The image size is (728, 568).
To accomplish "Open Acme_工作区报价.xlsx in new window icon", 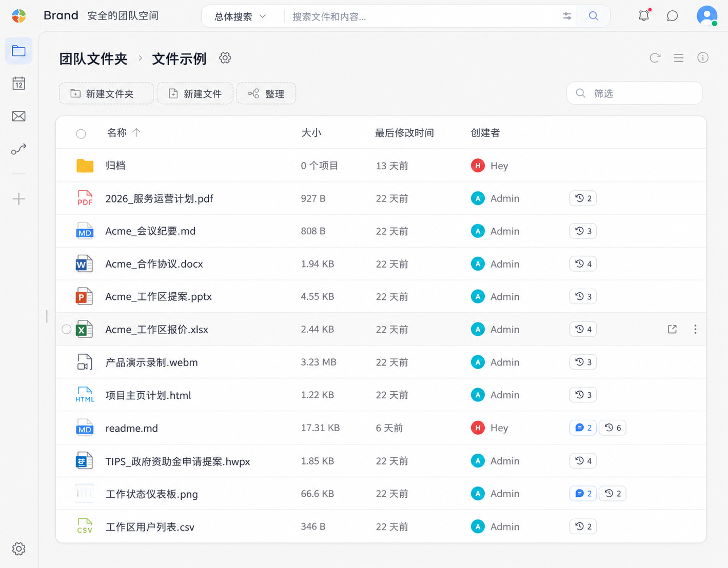I will click(x=672, y=329).
